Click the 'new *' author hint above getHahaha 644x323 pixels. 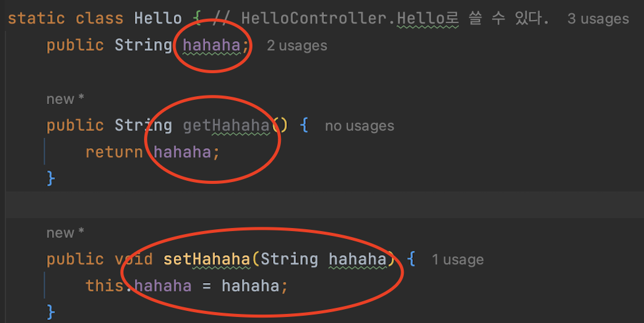click(65, 99)
